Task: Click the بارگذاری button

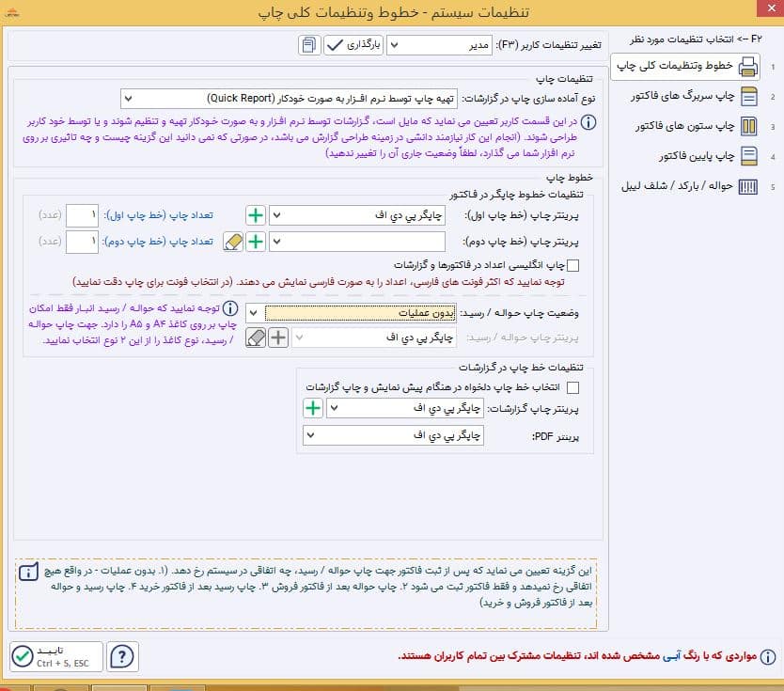Action: (353, 45)
